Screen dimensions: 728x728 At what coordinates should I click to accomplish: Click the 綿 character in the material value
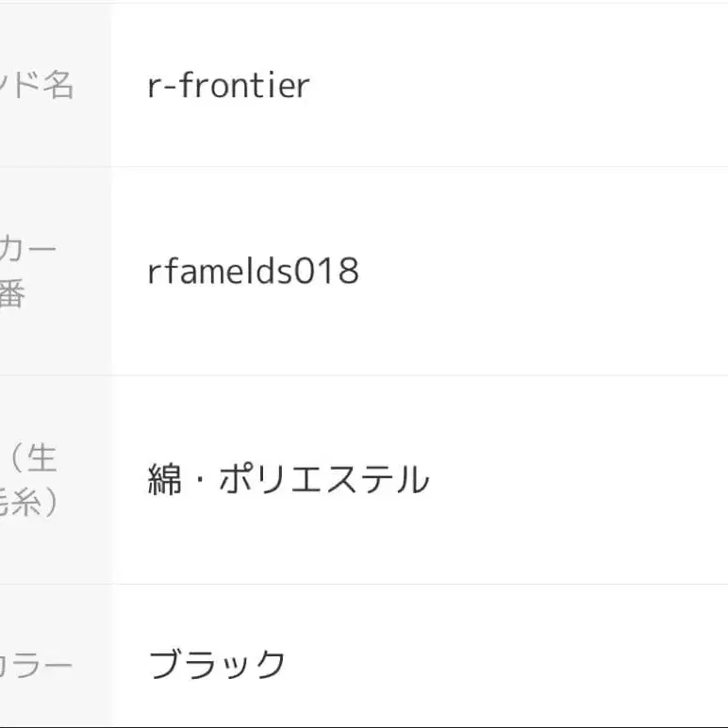point(164,480)
